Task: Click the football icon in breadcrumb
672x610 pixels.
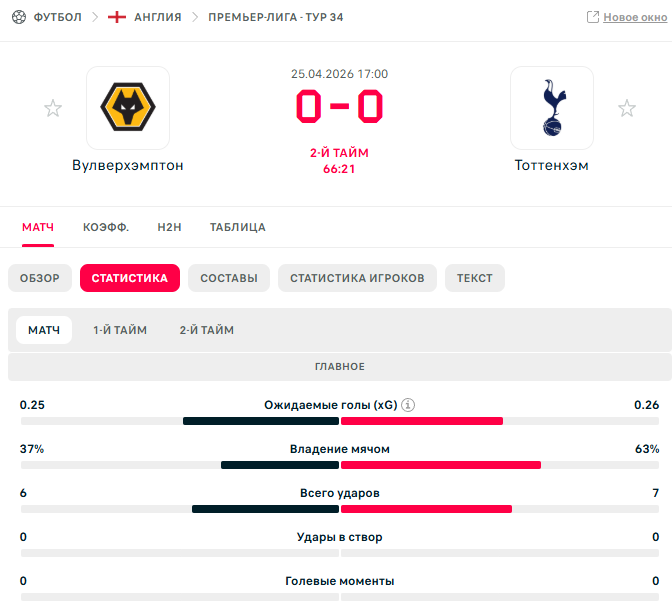Action: pyautogui.click(x=19, y=17)
